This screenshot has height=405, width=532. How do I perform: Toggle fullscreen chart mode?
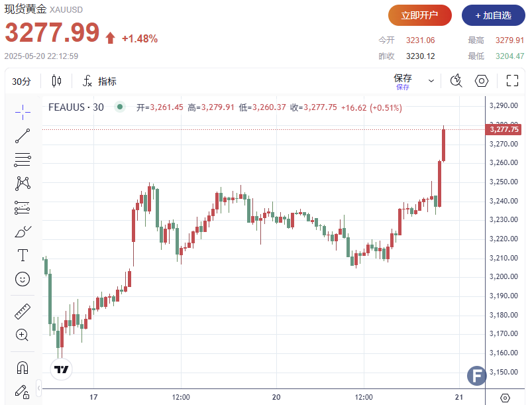512,81
